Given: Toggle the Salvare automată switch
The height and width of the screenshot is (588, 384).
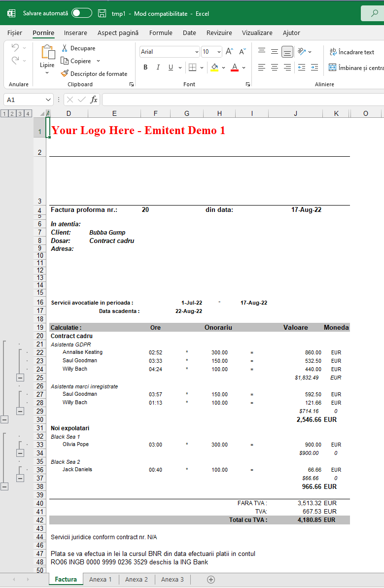Looking at the screenshot, I should pos(81,13).
